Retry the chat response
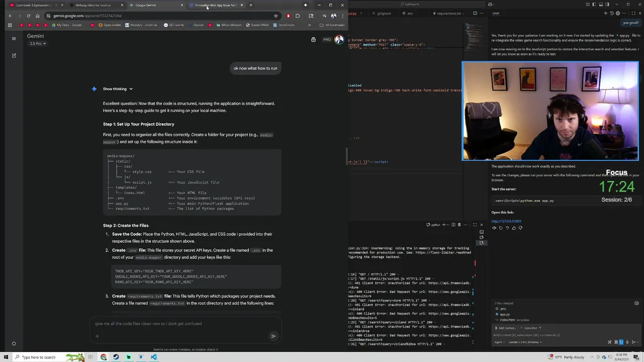The height and width of the screenshot is (362, 644). [x=501, y=228]
